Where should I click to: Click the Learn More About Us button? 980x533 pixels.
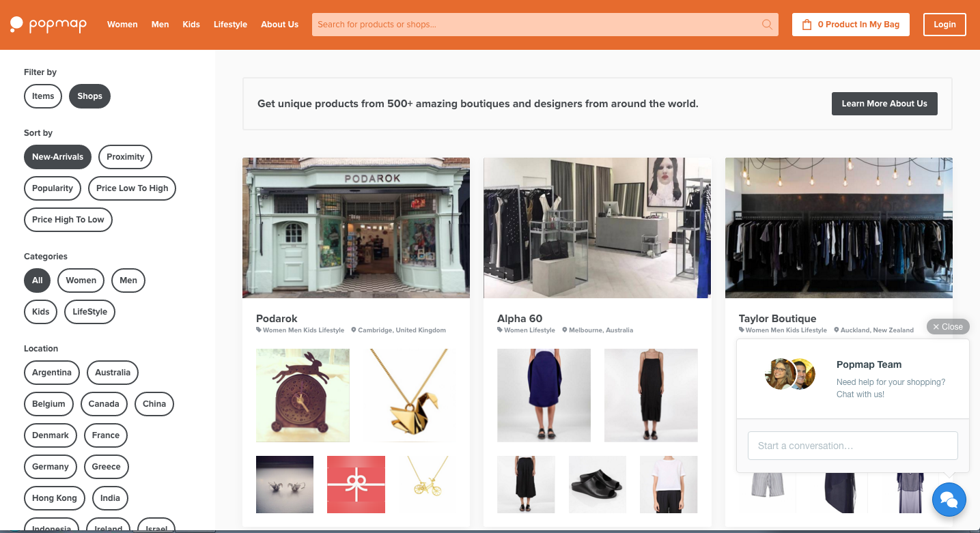pos(884,104)
